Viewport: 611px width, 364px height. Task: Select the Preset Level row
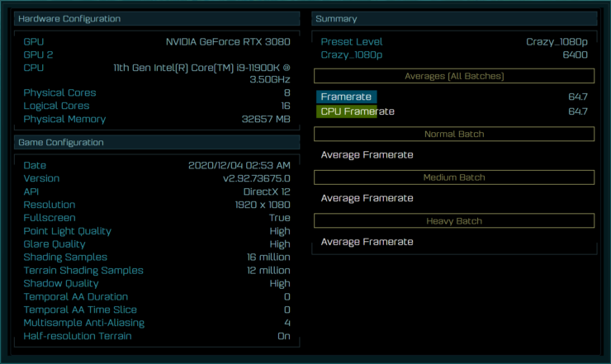coord(454,42)
